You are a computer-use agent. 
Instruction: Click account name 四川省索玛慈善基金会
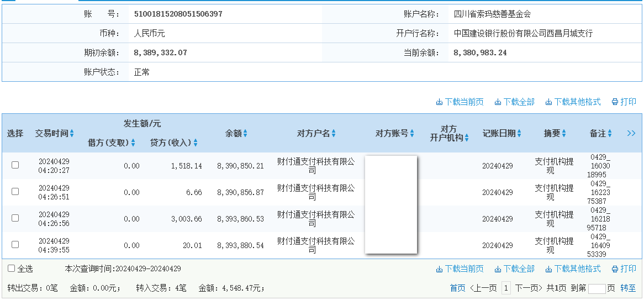[x=493, y=14]
